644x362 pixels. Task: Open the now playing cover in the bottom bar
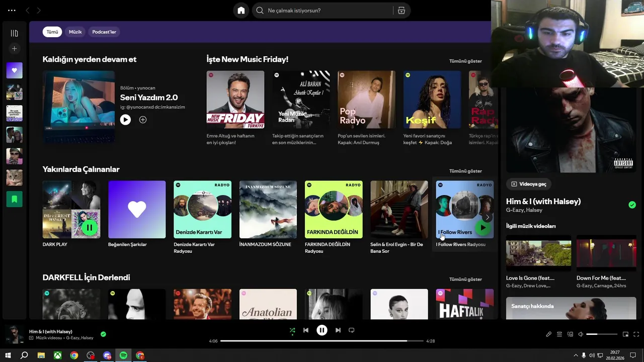(14, 334)
